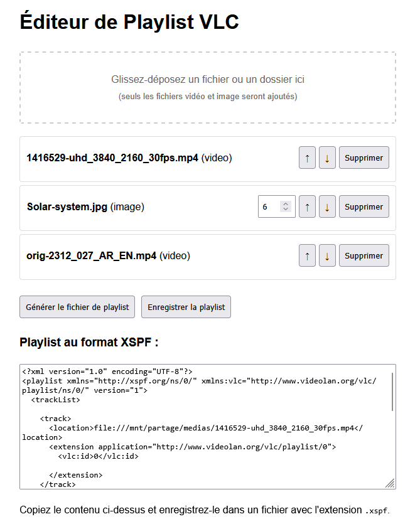Move Solar-system.jpg up one position

coord(307,207)
